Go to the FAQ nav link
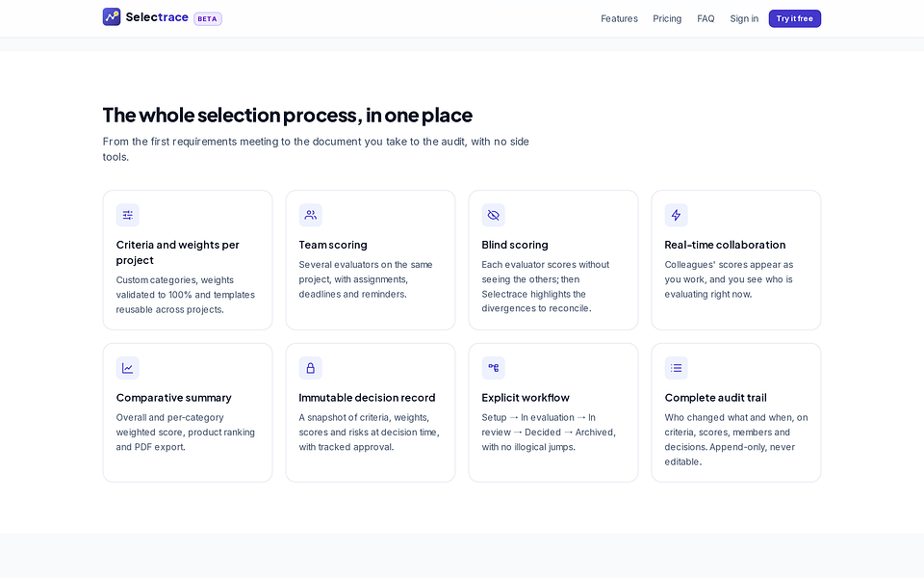 click(x=706, y=19)
